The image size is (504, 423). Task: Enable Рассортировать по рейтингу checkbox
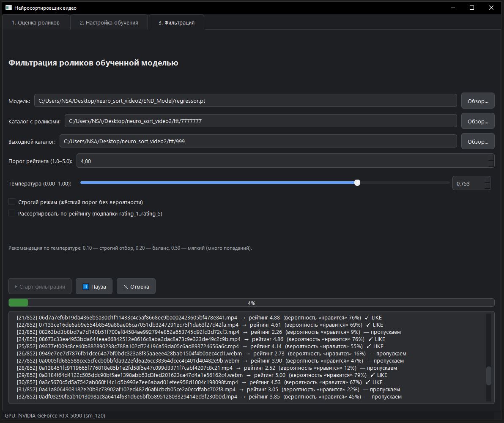tap(11, 213)
